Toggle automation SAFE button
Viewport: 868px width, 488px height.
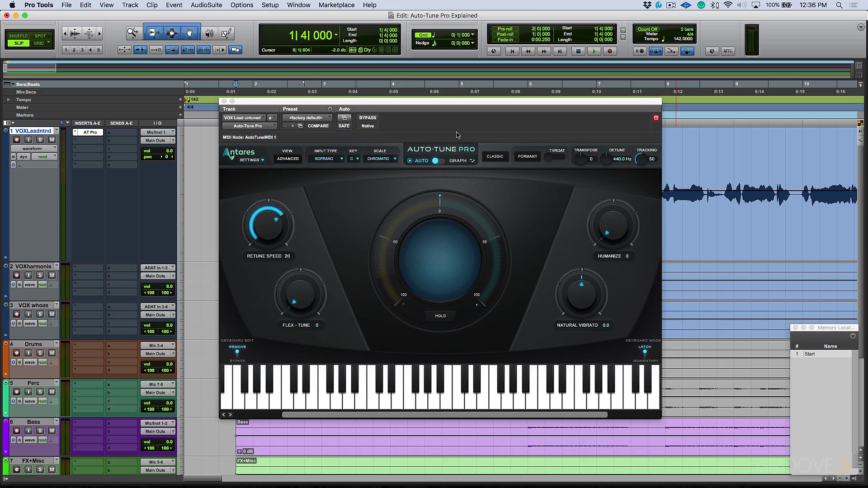click(x=344, y=126)
